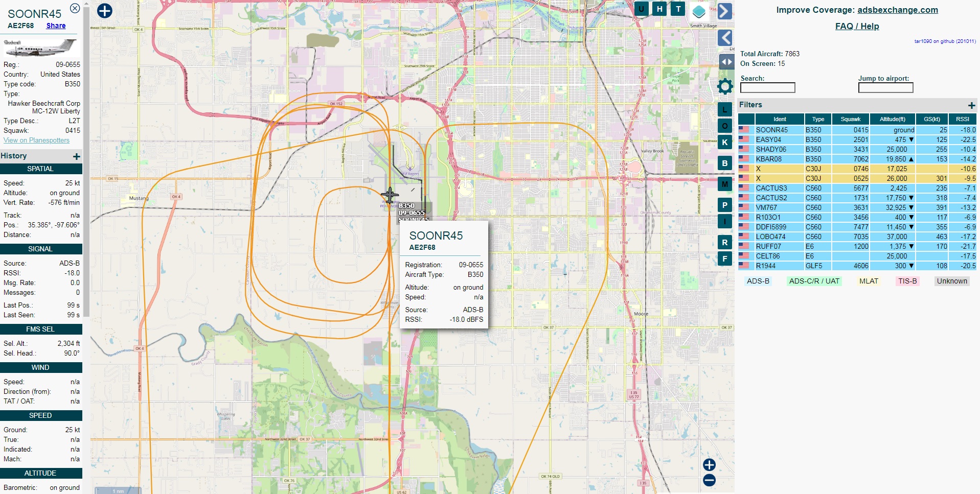Click the Unknown legend swatch

pos(952,281)
